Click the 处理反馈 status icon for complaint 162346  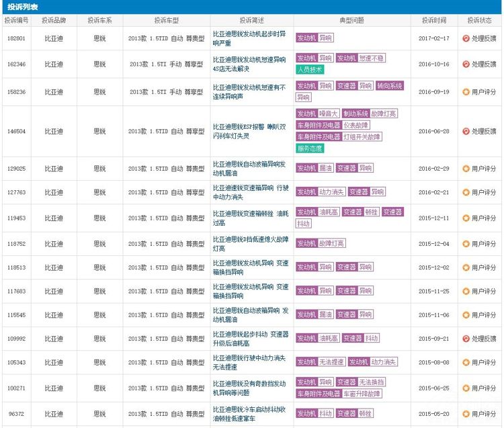coord(466,65)
